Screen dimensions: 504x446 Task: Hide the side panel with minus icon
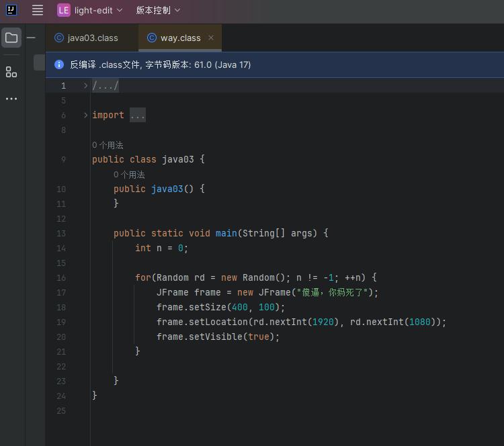pos(31,38)
